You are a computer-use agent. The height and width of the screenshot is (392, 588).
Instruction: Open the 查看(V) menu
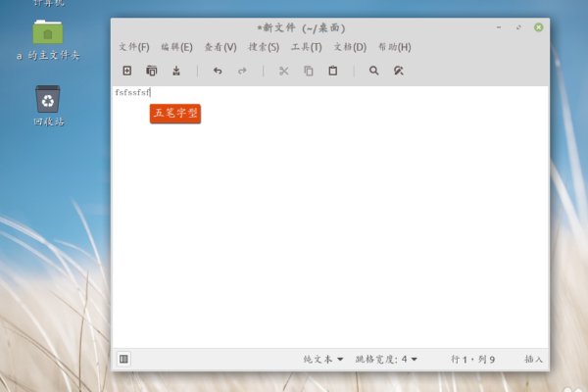[220, 47]
